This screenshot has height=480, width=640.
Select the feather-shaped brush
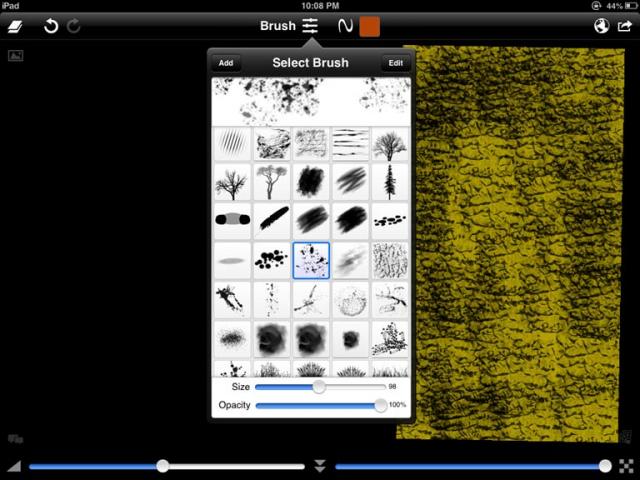271,220
